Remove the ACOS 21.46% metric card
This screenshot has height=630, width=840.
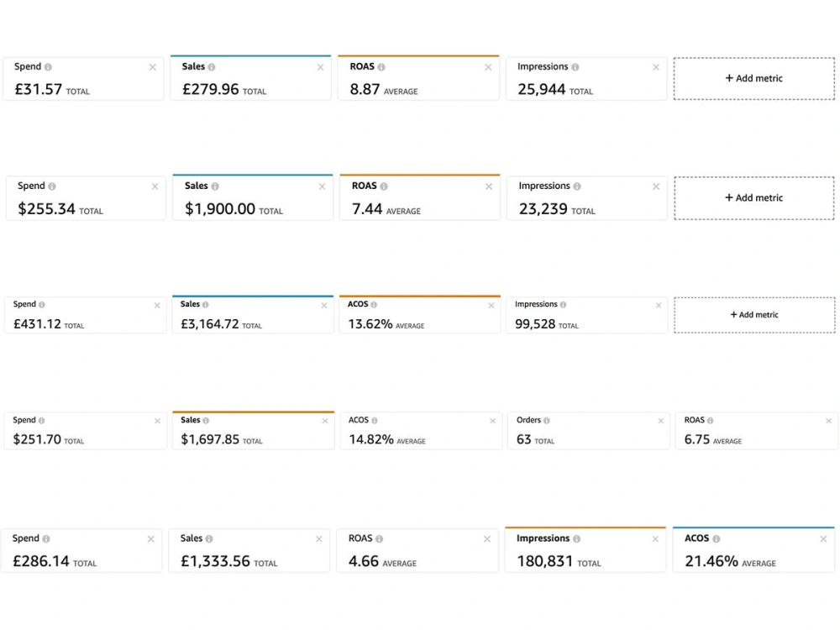[823, 539]
